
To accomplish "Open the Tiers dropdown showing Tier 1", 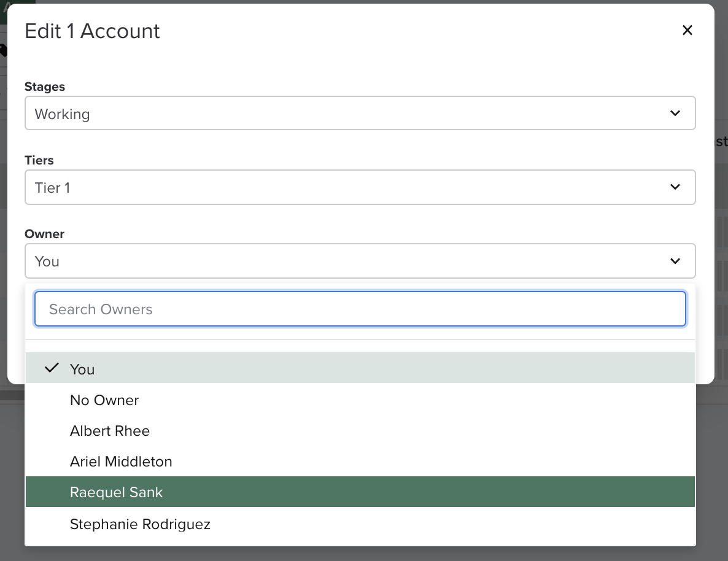I will coord(360,187).
